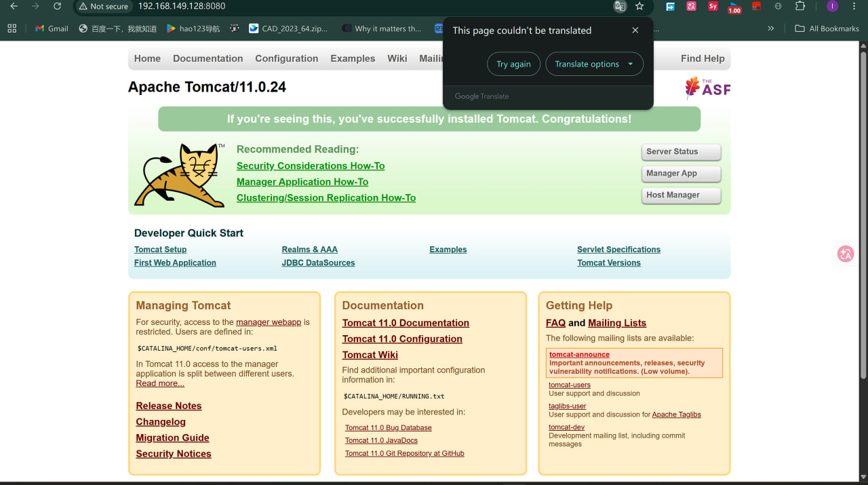Viewport: 868px width, 485px height.
Task: Open Tomcat 11.0 Bug Database link
Action: [x=389, y=428]
